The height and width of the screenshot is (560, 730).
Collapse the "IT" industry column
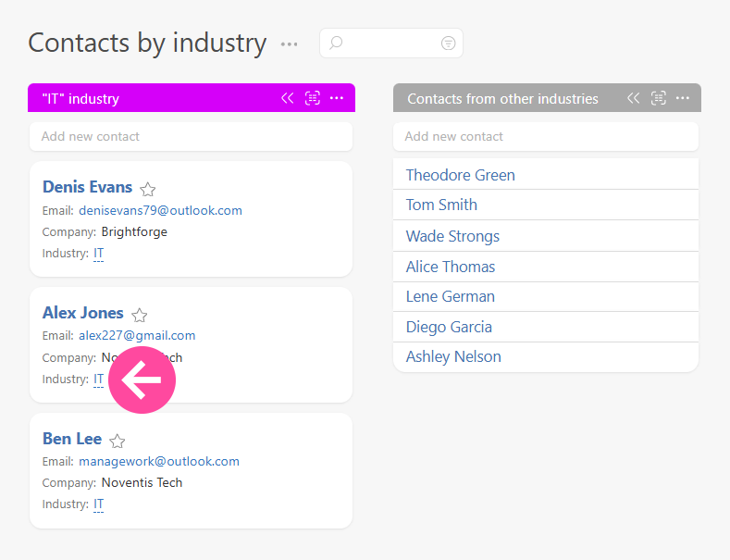288,98
